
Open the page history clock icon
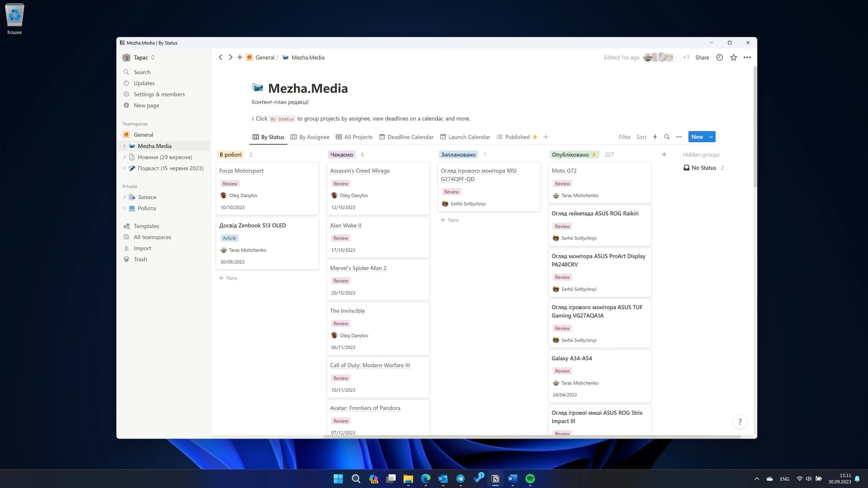click(720, 57)
